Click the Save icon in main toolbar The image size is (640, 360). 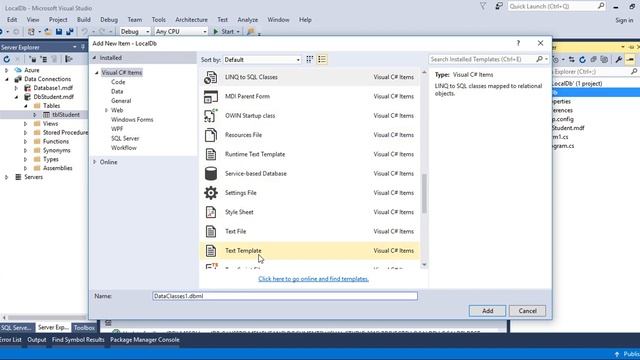59,31
